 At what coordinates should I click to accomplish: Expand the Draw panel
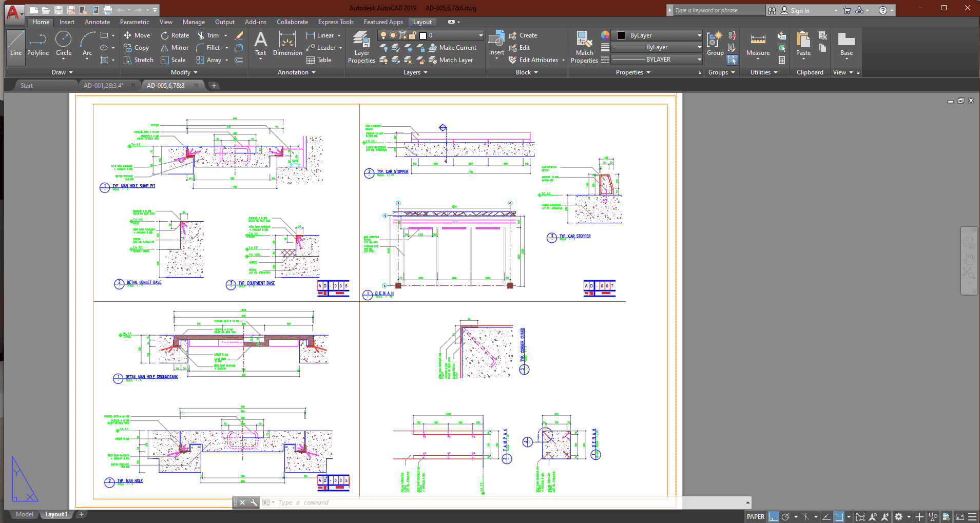coord(62,72)
